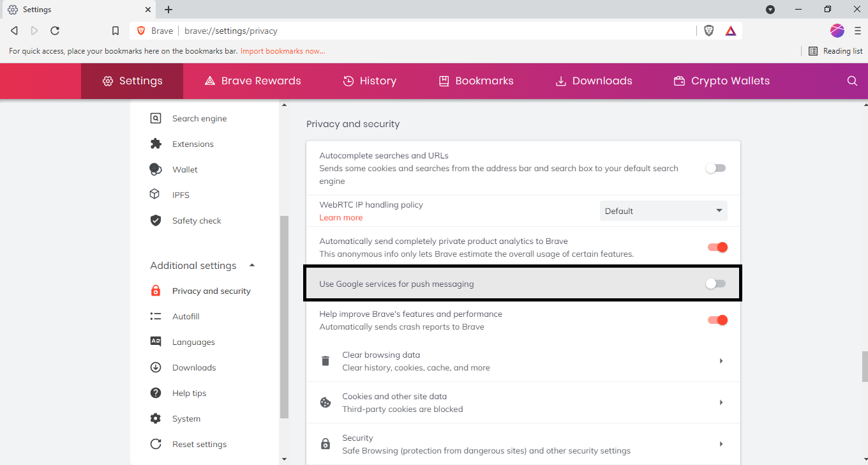Image resolution: width=868 pixels, height=465 pixels.
Task: Open Brave Rewards top tab
Action: (x=252, y=81)
